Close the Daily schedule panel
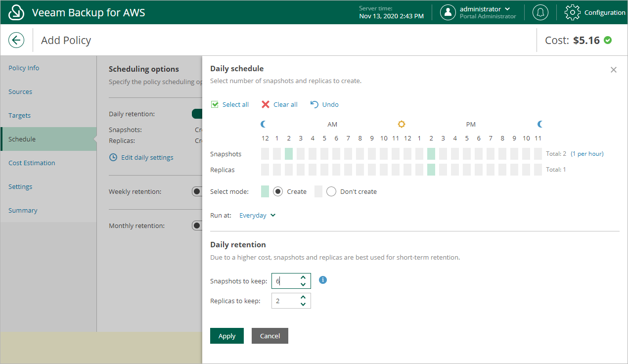628x364 pixels. click(x=614, y=70)
